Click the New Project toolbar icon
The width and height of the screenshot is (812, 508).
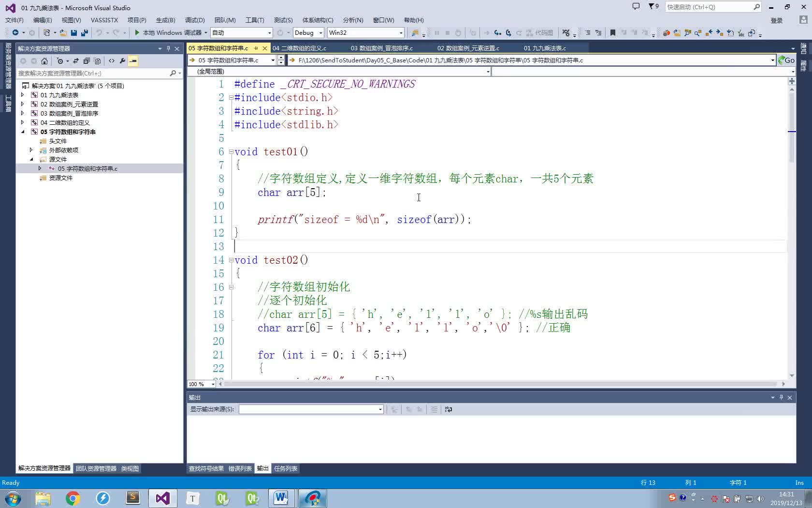click(46, 32)
